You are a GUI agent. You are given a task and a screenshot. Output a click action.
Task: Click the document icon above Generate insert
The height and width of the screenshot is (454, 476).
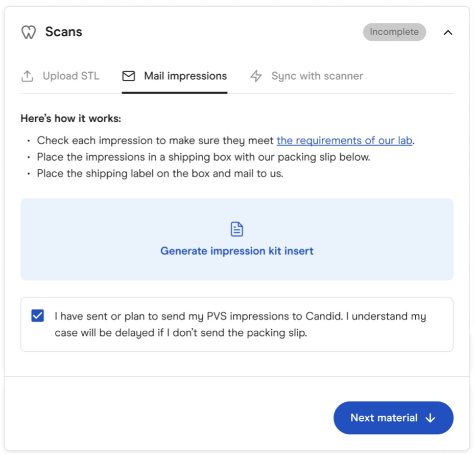click(237, 229)
